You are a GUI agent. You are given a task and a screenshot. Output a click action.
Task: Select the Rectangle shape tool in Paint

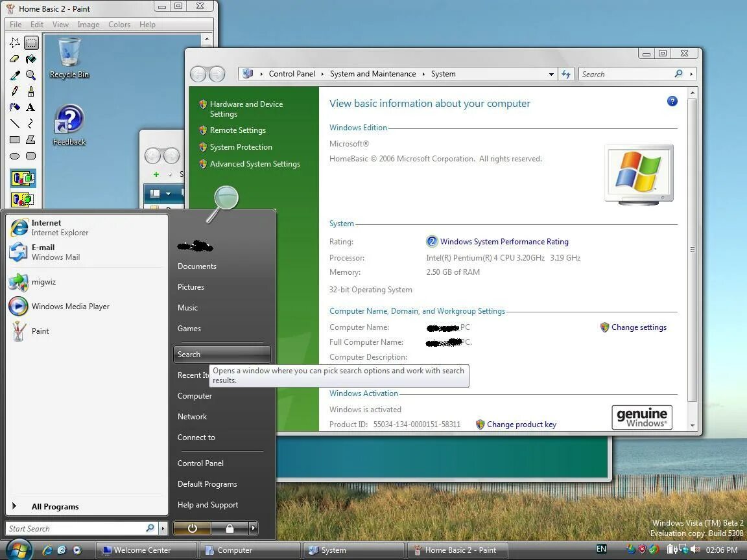(15, 139)
